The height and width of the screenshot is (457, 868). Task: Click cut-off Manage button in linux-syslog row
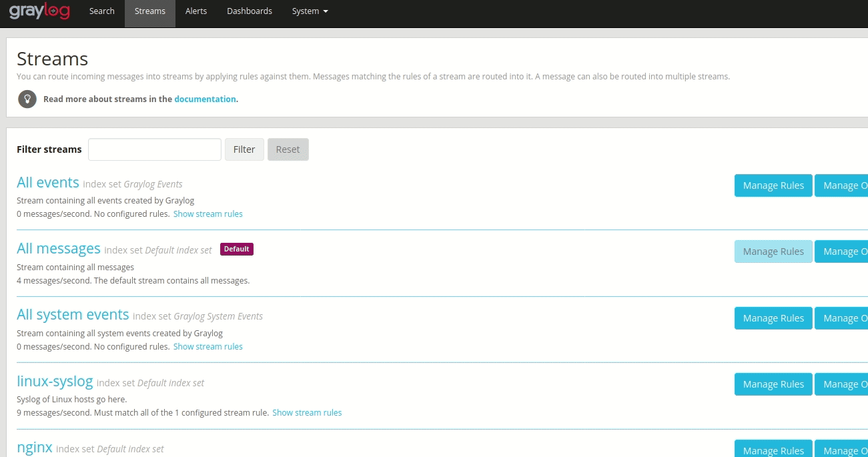(x=841, y=384)
